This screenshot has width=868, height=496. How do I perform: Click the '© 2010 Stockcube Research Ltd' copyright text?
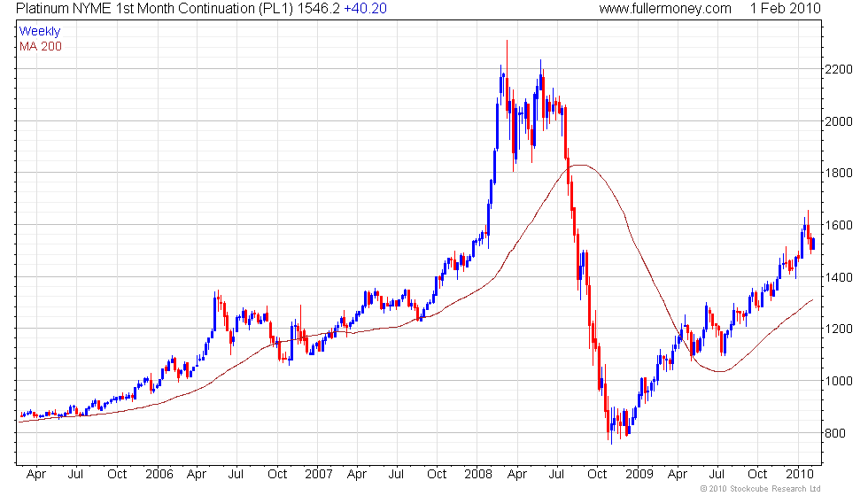[x=760, y=489]
